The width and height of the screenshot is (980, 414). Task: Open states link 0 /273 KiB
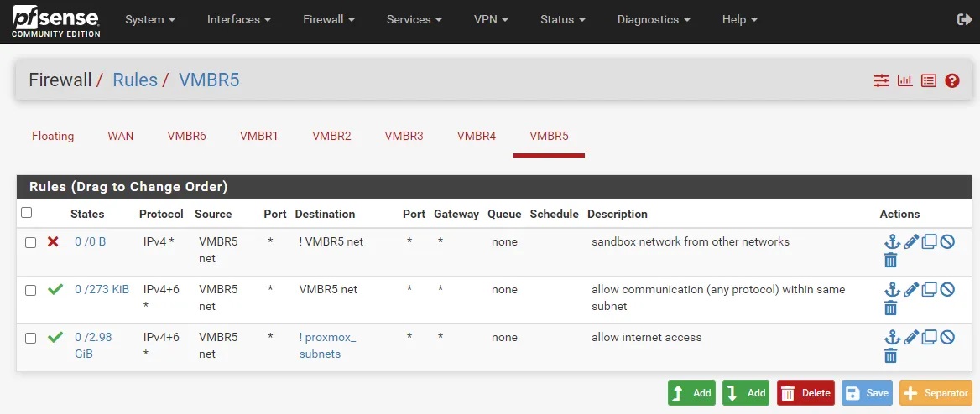[x=102, y=289]
